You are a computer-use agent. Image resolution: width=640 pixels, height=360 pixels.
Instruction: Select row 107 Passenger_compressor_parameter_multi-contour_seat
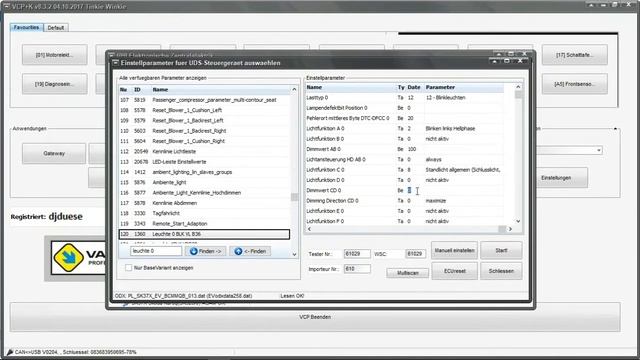pos(204,100)
